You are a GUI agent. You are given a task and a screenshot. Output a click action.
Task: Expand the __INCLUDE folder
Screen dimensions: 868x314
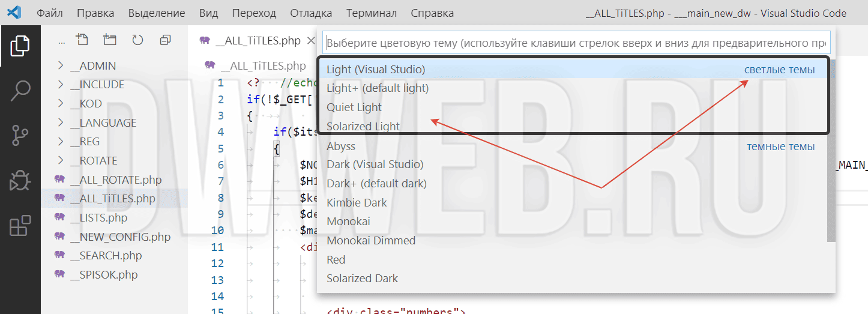coord(61,84)
